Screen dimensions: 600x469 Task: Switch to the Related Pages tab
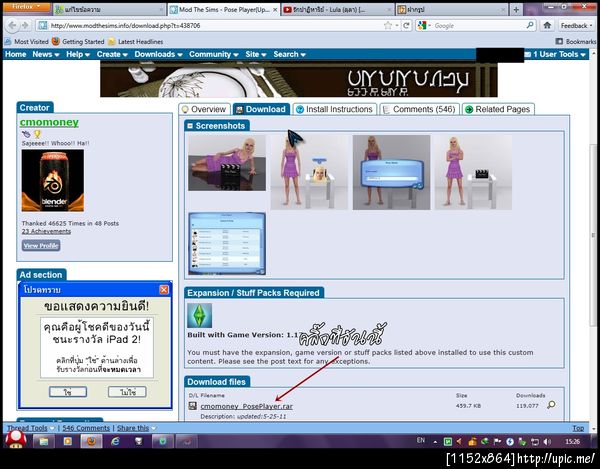(498, 109)
